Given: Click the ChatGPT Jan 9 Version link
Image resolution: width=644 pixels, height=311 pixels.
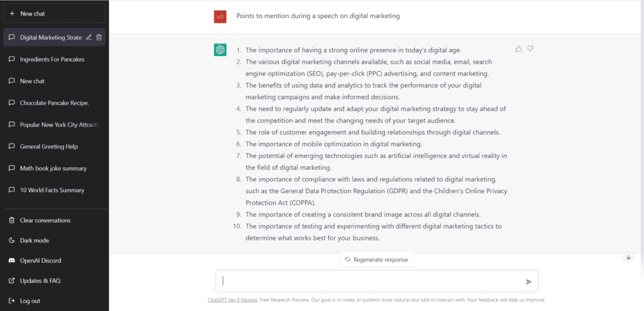Looking at the screenshot, I should 233,300.
